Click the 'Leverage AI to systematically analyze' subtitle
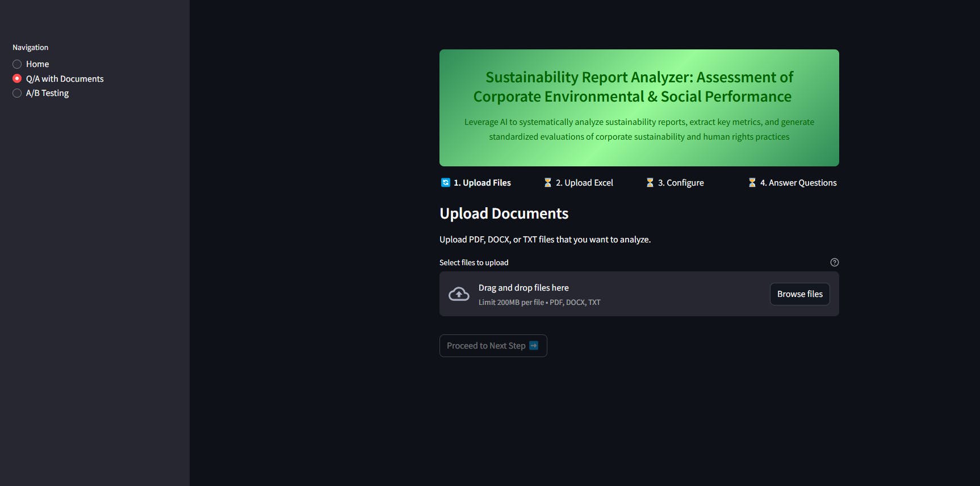 coord(639,129)
